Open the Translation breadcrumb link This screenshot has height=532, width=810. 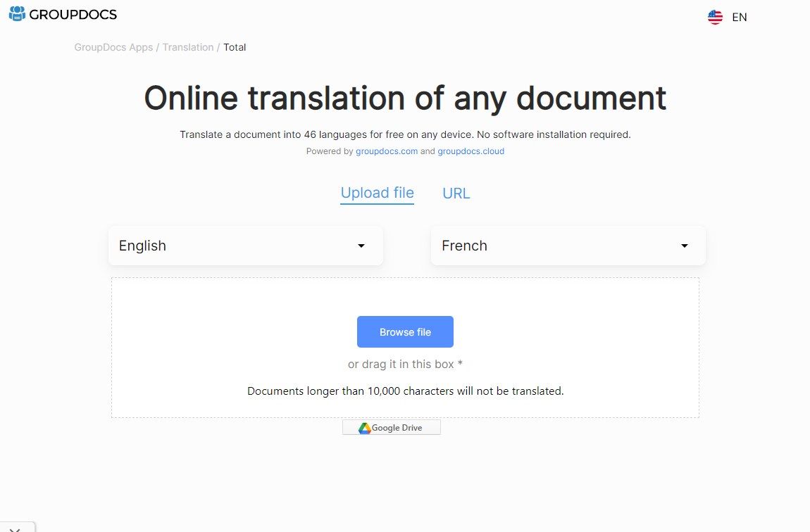point(188,47)
